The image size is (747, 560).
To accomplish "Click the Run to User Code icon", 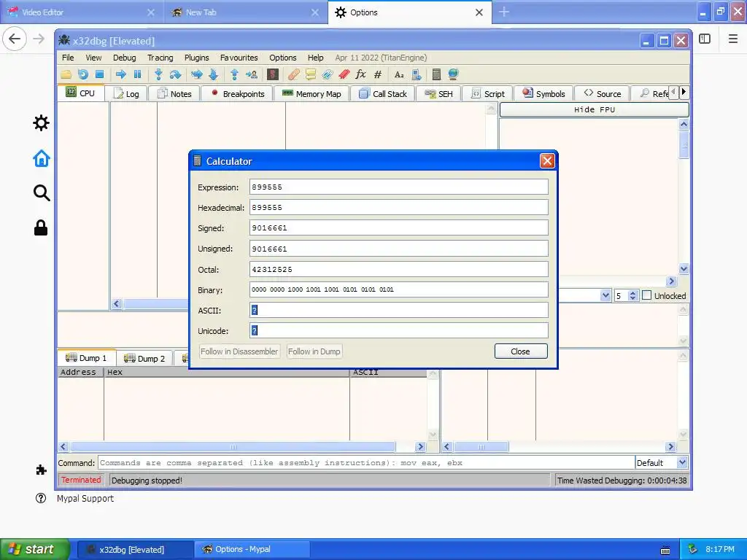I will pos(252,74).
